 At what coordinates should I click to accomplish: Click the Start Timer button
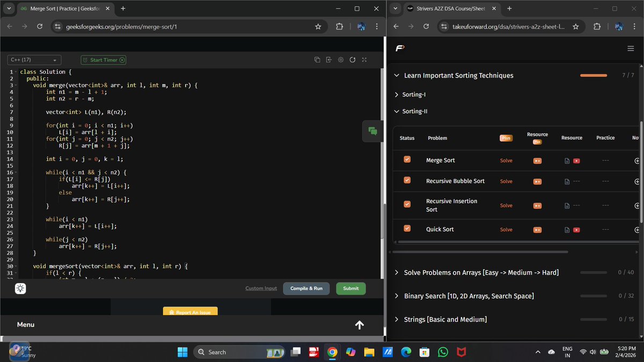[x=104, y=60]
